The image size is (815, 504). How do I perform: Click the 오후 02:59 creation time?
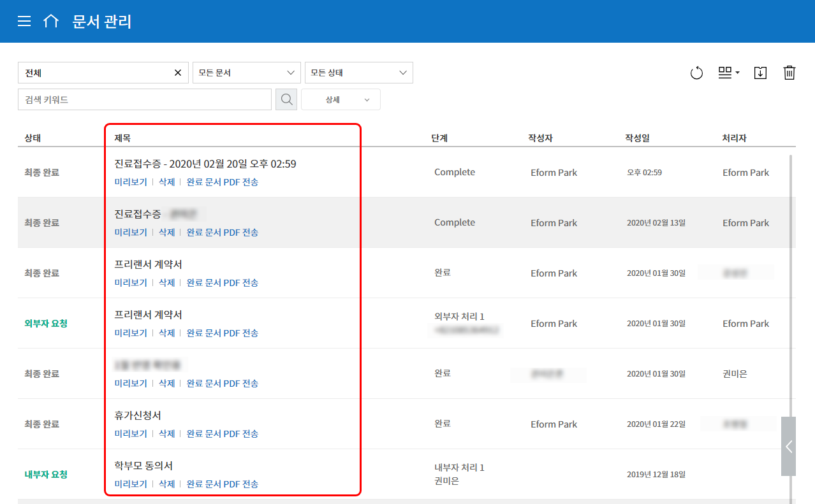[x=644, y=173]
